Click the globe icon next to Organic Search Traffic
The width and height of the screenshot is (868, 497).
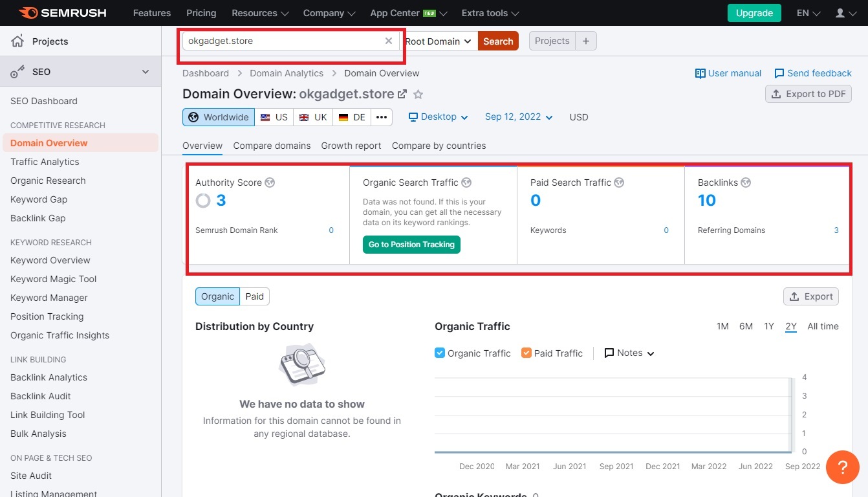click(x=466, y=182)
